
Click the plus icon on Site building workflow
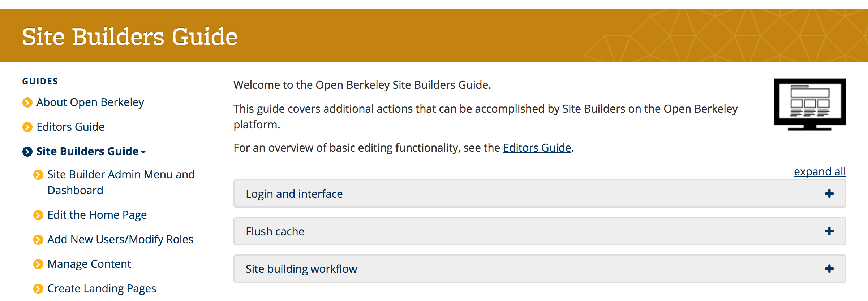coord(829,269)
